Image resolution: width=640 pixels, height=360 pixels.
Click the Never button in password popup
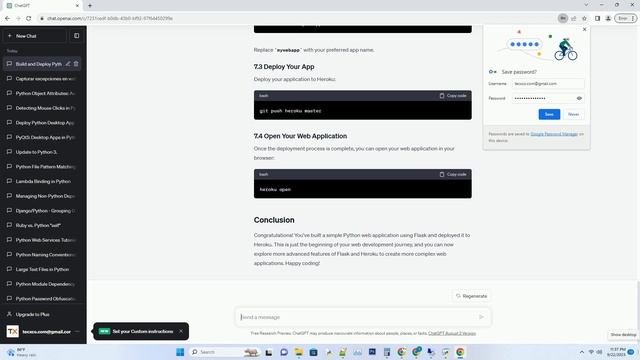click(573, 114)
